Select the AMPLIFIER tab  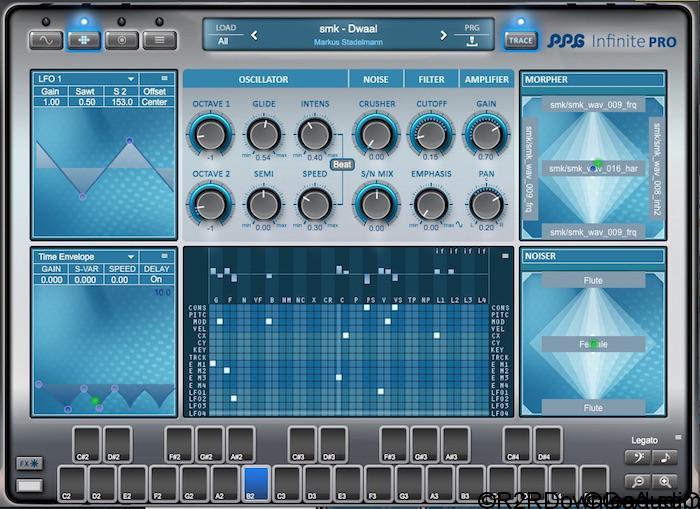coord(487,79)
